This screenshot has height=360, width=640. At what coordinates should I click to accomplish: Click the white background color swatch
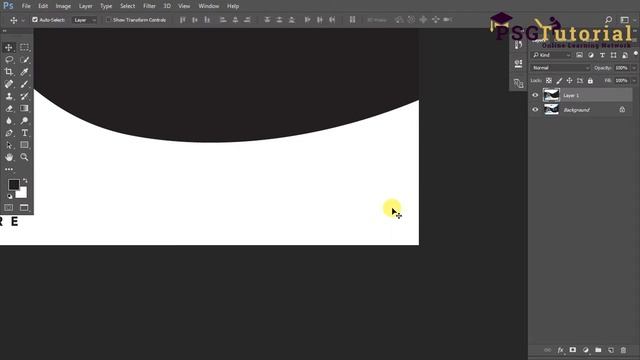click(22, 193)
